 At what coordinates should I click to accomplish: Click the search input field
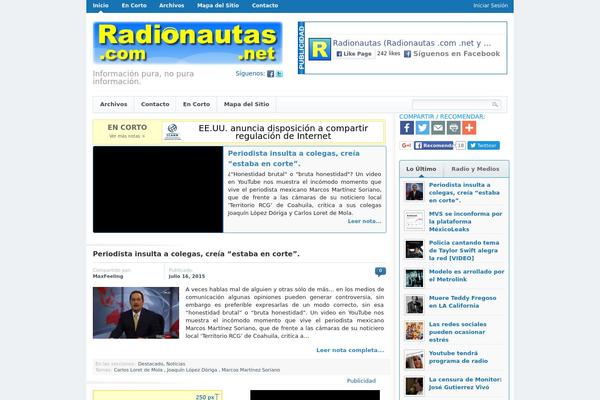tap(452, 104)
